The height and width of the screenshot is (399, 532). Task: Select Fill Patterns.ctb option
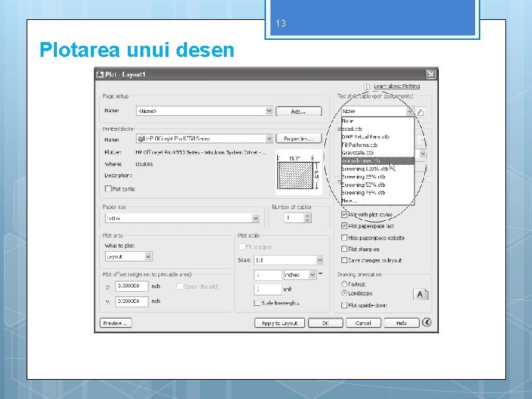click(378, 145)
